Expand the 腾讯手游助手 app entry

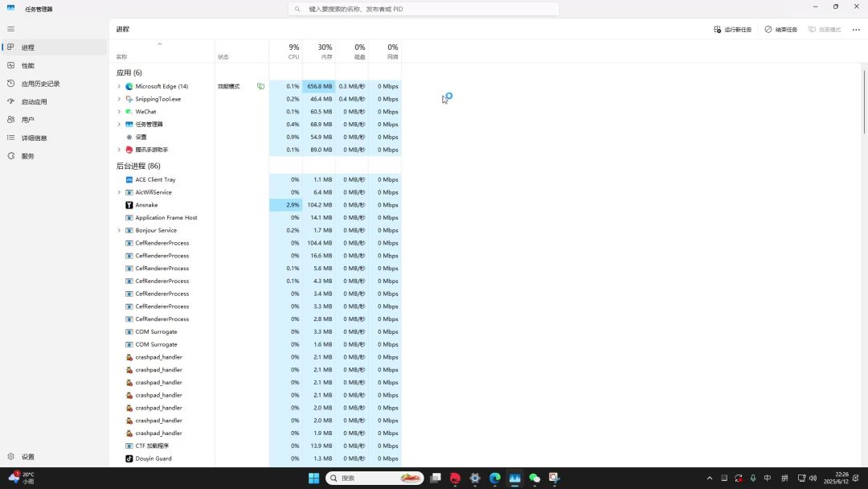point(119,150)
